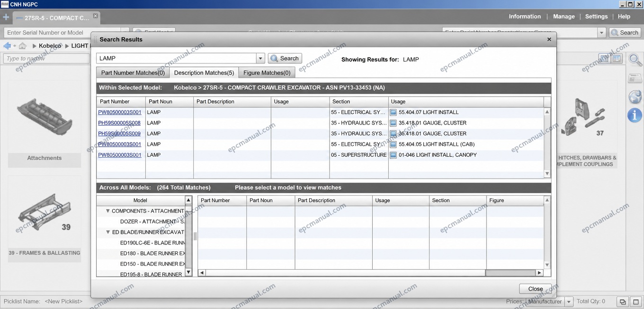
Task: Open the globe info icon in sidebar
Action: click(x=635, y=97)
